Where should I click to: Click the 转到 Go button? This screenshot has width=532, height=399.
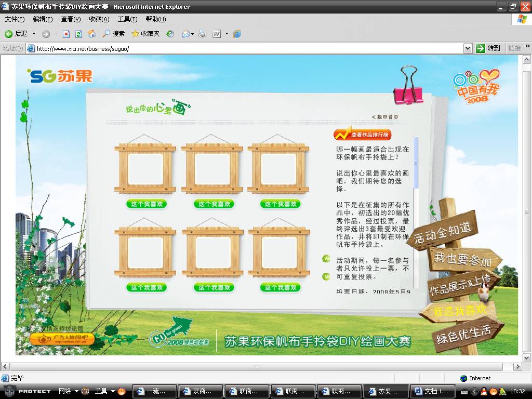488,48
